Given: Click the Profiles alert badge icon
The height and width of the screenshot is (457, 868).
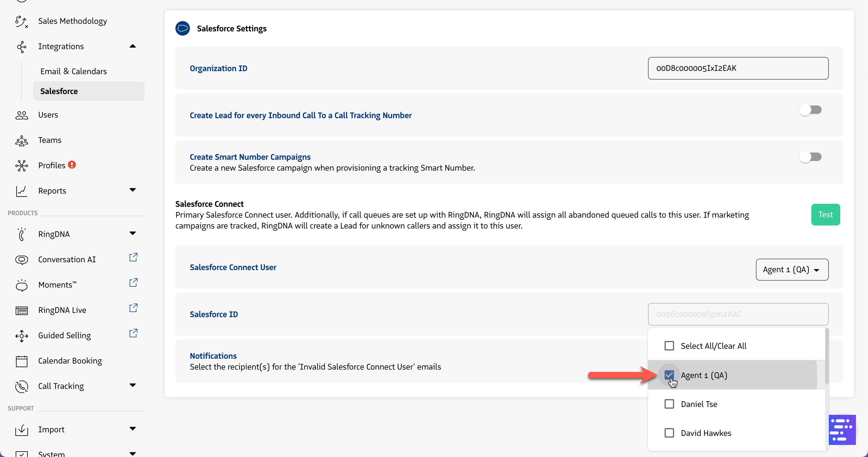Looking at the screenshot, I should coord(72,165).
